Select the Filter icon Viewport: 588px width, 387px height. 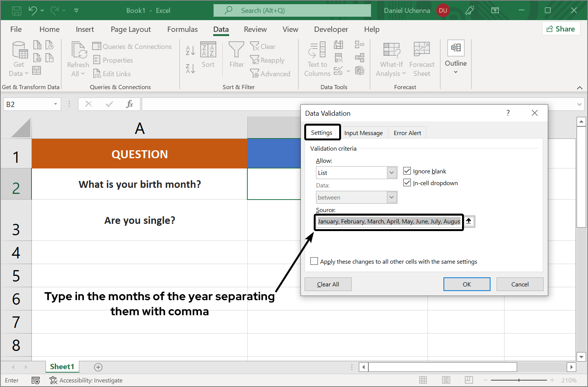point(236,55)
